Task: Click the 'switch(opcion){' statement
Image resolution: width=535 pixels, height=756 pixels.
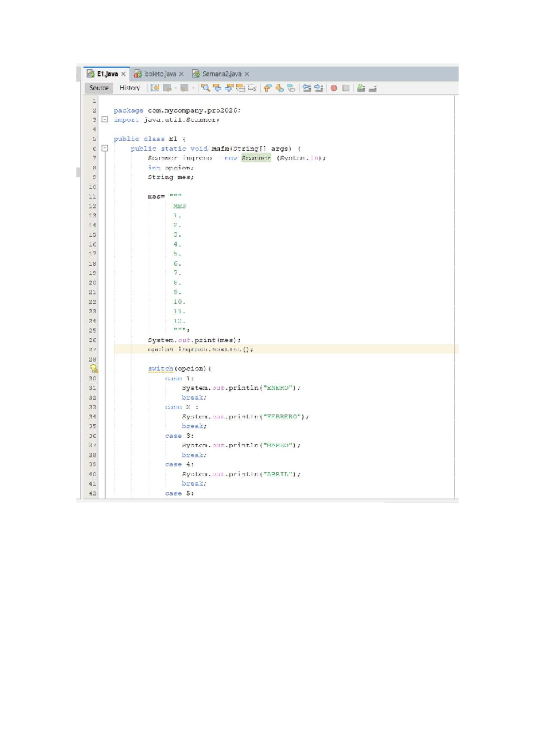Action: click(180, 368)
